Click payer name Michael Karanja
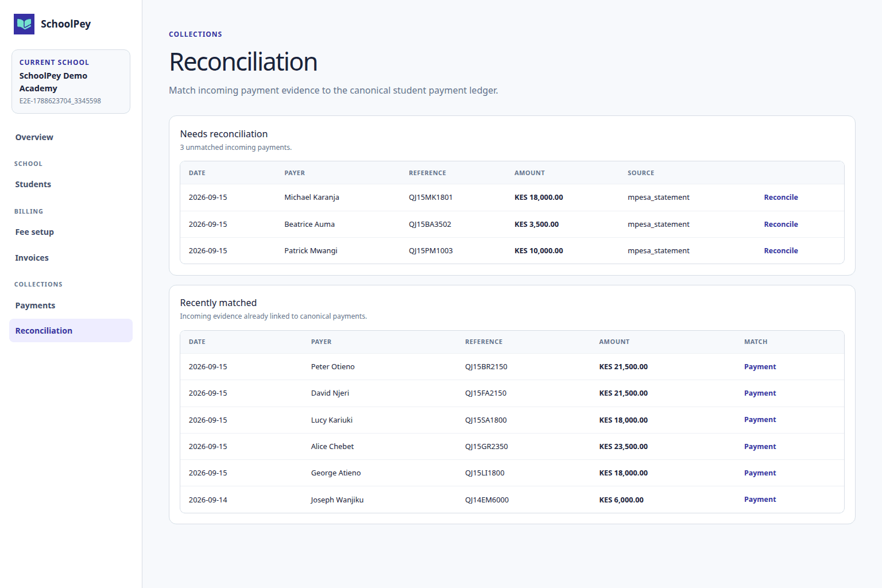The width and height of the screenshot is (882, 588). pyautogui.click(x=312, y=198)
